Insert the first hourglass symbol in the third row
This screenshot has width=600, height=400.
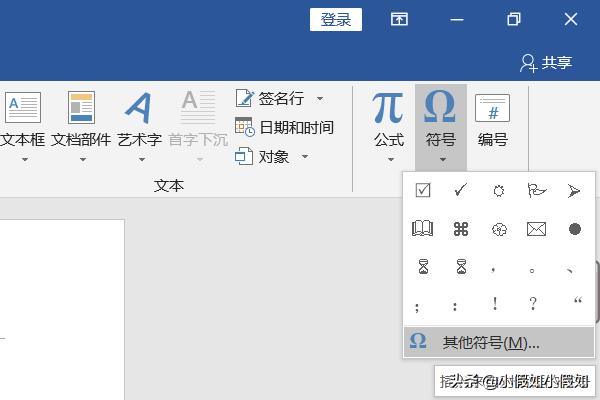423,266
